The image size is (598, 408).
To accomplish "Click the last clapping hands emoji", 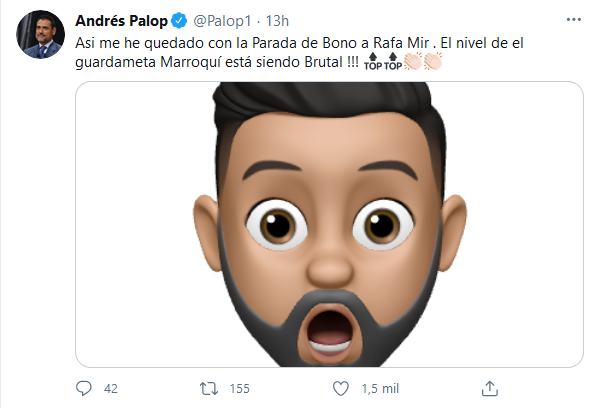I will pyautogui.click(x=433, y=61).
